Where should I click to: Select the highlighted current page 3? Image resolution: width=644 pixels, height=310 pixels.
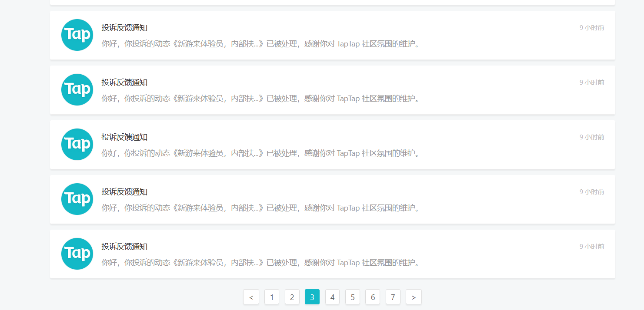(312, 297)
